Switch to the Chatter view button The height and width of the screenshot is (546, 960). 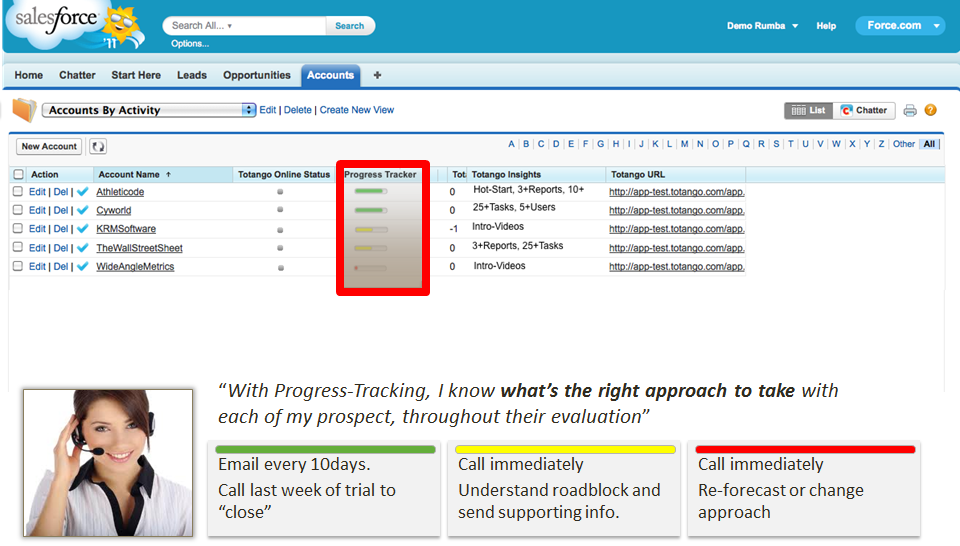click(x=864, y=110)
